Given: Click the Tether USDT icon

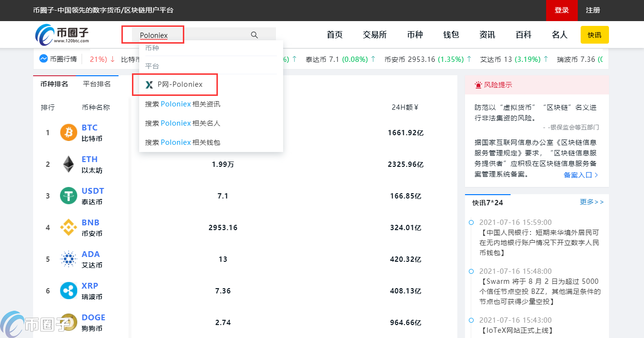Looking at the screenshot, I should (69, 196).
